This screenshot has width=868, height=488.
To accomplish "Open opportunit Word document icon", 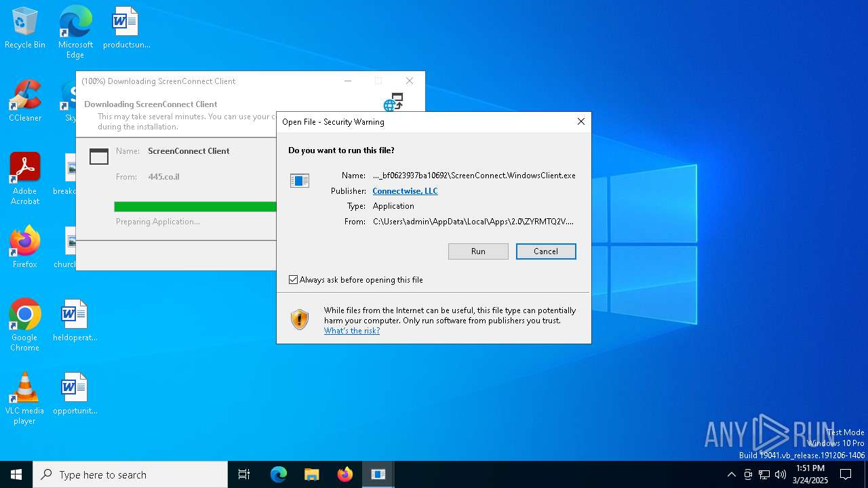I will pyautogui.click(x=75, y=394).
